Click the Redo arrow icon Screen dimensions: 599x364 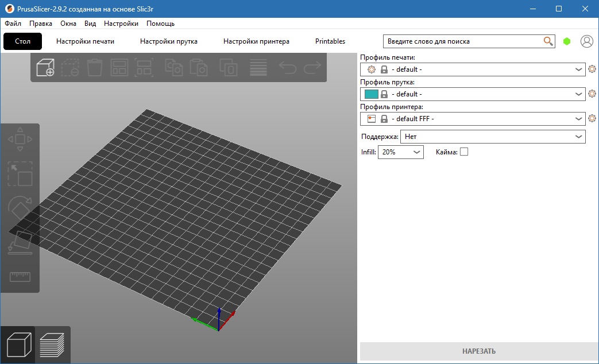pyautogui.click(x=312, y=68)
